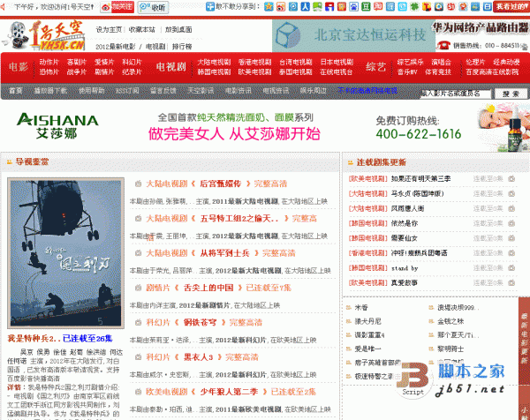Open the 我看过的 history dropdown

click(x=511, y=6)
